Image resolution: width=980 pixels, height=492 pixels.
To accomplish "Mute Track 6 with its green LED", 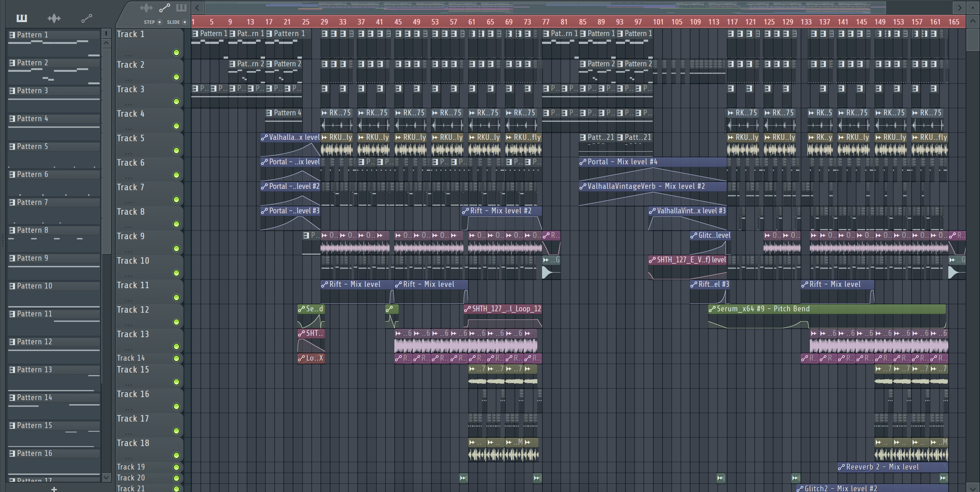I will pos(177,175).
